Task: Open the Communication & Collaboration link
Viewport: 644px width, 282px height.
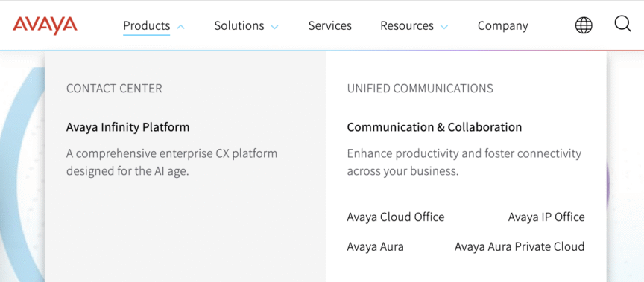Action: pos(434,127)
